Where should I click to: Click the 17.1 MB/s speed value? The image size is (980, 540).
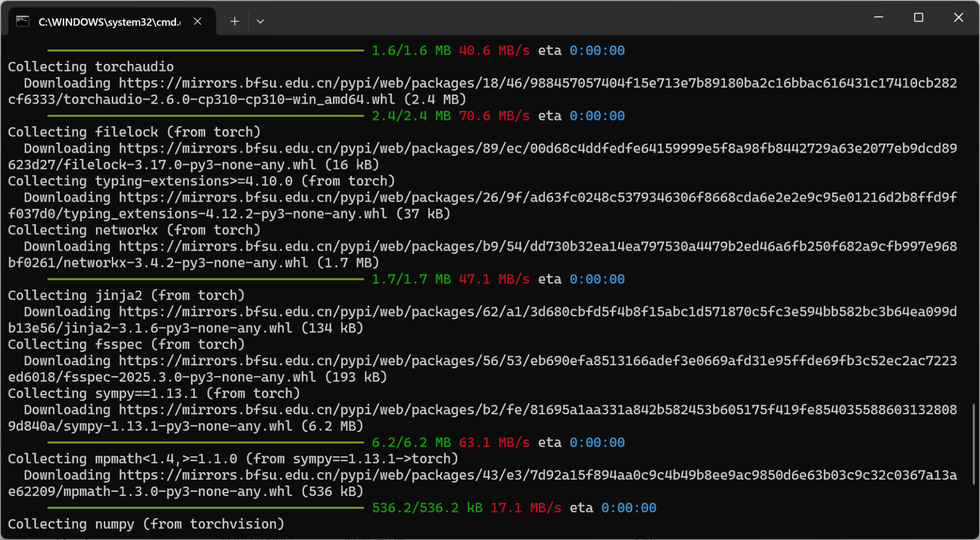click(526, 508)
